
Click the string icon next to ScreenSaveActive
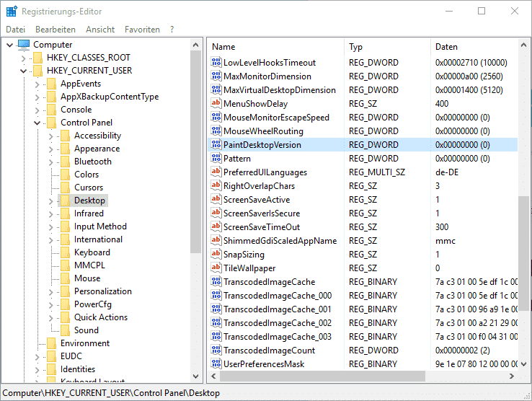tap(216, 199)
